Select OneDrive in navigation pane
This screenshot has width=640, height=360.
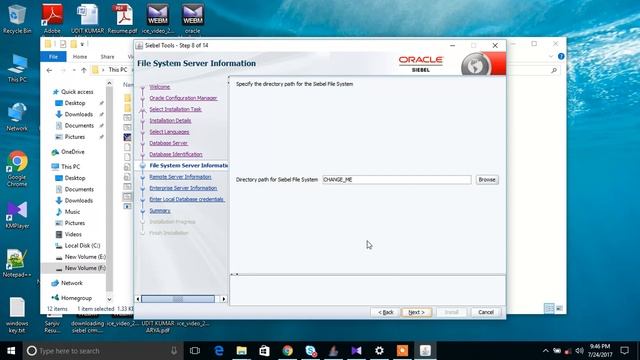pos(73,152)
